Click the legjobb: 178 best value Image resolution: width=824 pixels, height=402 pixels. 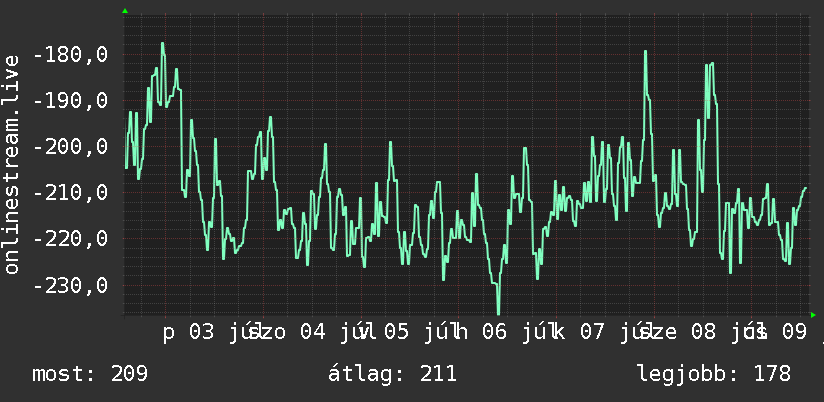click(x=714, y=374)
